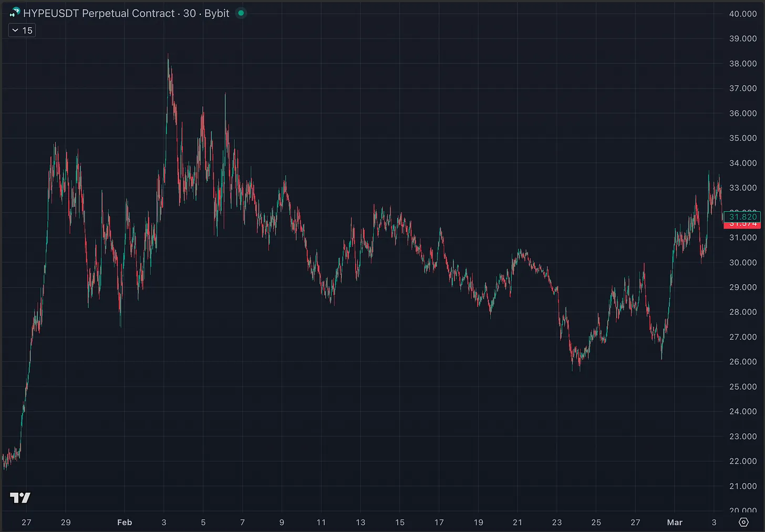Open chart settings gear icon
This screenshot has height=532, width=765.
point(743,522)
